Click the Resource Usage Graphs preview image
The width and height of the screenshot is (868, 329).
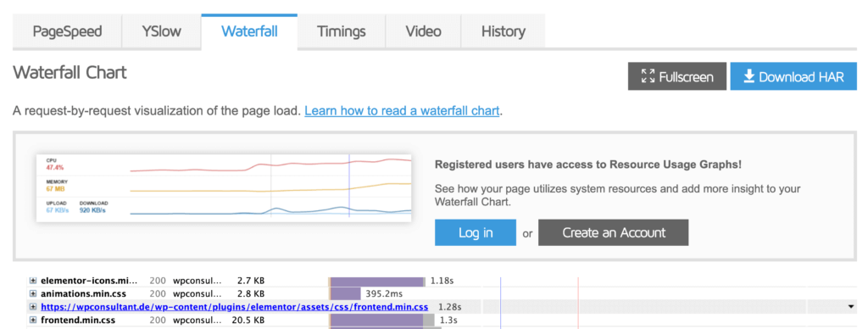coord(224,188)
